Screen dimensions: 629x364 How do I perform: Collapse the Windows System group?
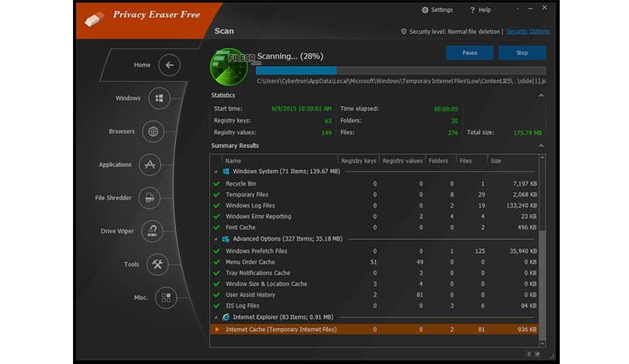pyautogui.click(x=216, y=172)
